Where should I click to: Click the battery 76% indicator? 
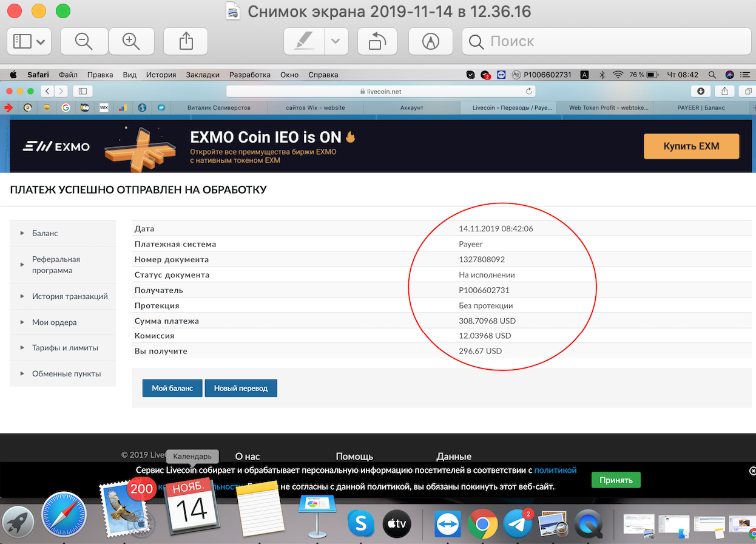[644, 75]
